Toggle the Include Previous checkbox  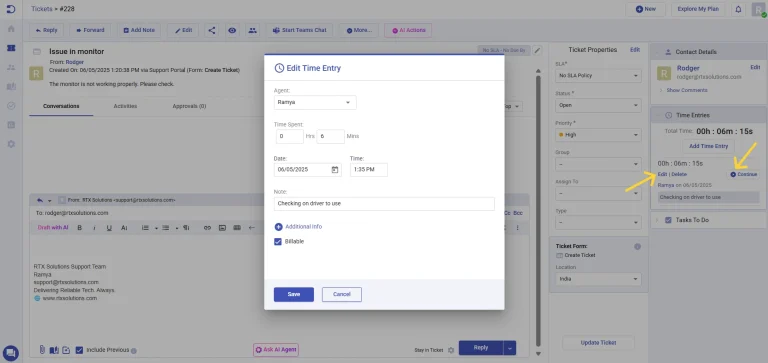pos(79,350)
